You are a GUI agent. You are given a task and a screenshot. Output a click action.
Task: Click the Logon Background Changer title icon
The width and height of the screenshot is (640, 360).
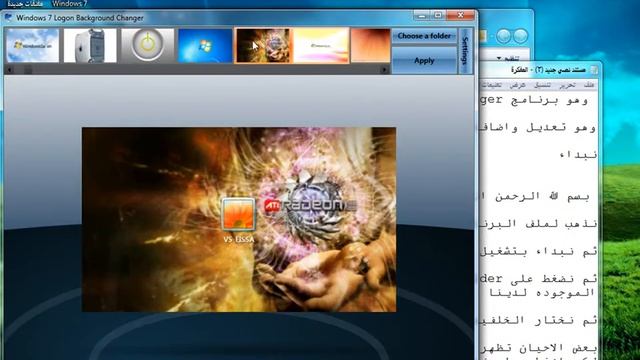9,18
